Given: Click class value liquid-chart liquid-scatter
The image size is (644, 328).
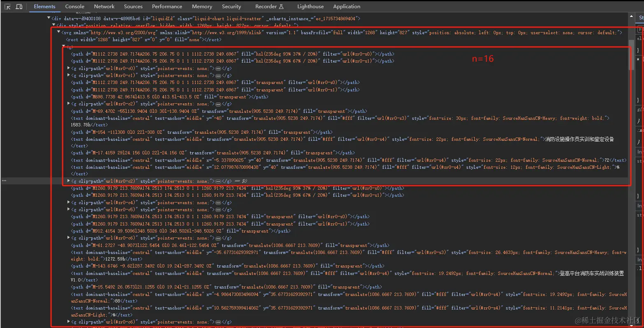Looking at the screenshot, I should [x=229, y=19].
